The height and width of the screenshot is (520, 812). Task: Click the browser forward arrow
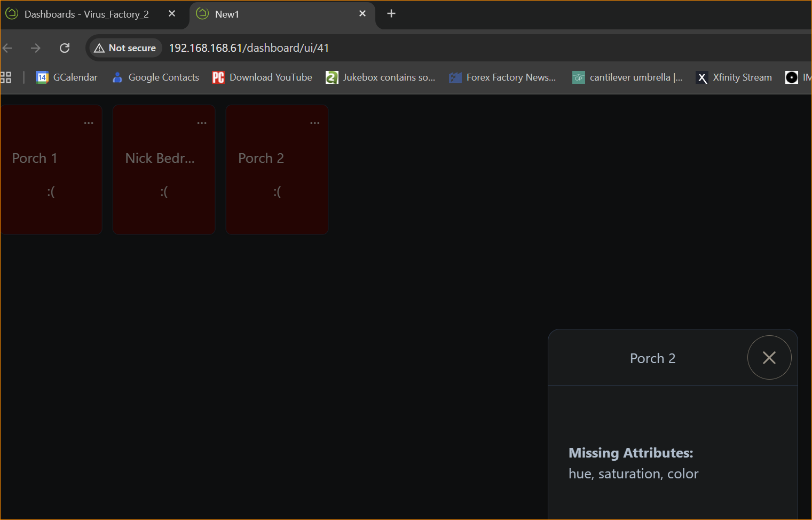(36, 48)
